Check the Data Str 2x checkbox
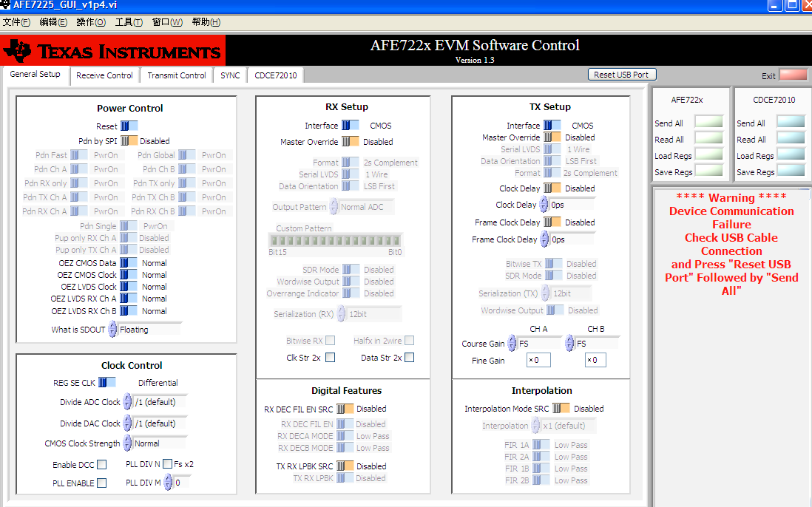The image size is (812, 507). coord(410,358)
